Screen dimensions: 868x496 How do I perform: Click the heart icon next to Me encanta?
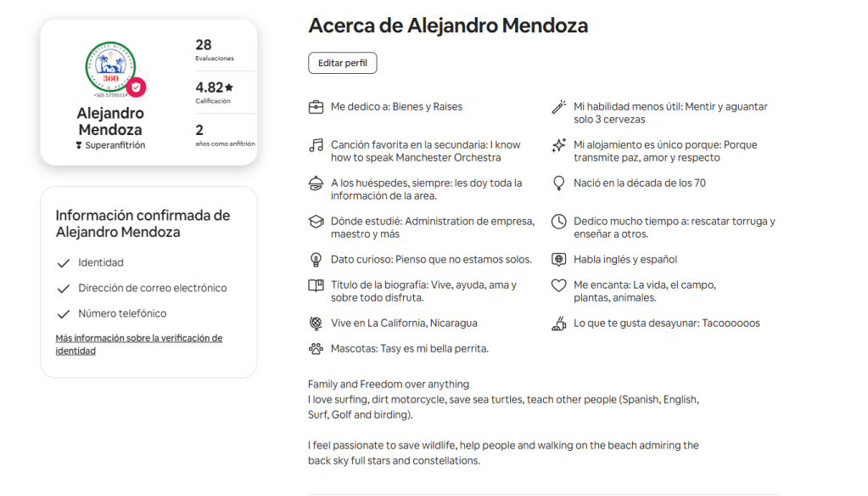pyautogui.click(x=558, y=285)
